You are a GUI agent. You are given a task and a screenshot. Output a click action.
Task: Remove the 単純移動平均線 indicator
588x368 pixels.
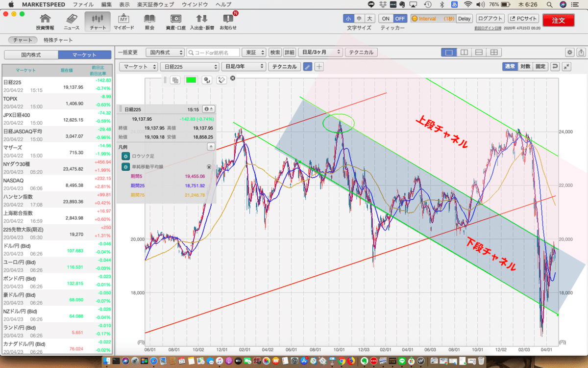(209, 167)
